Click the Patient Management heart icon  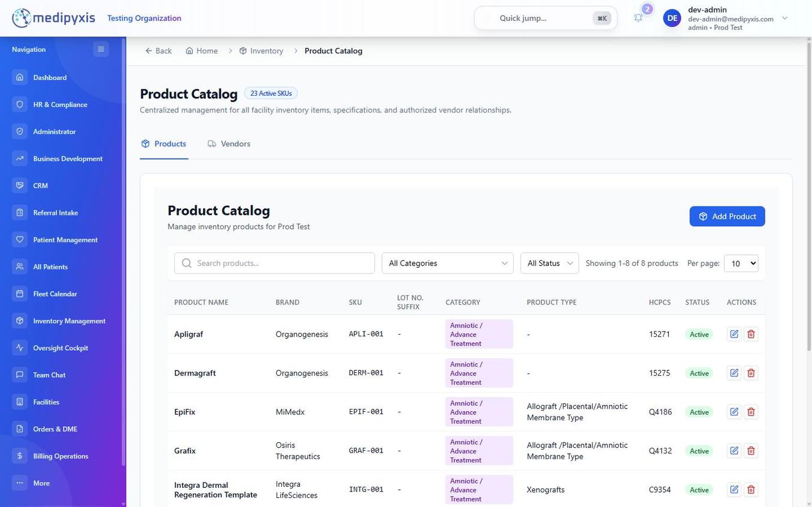pyautogui.click(x=20, y=239)
